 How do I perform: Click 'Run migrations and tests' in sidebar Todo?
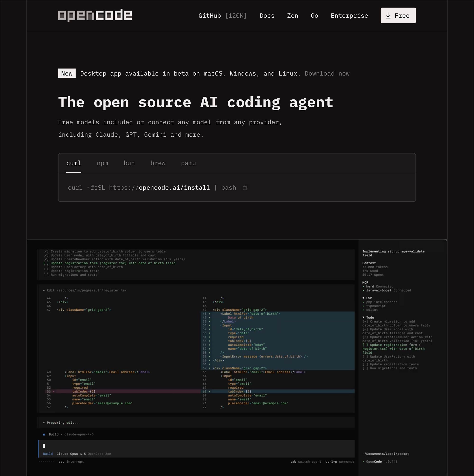389,368
